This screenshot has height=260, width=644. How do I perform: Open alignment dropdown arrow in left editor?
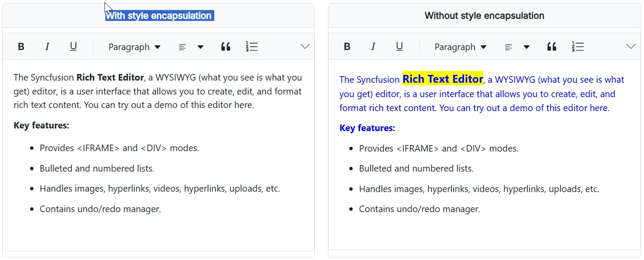[200, 47]
